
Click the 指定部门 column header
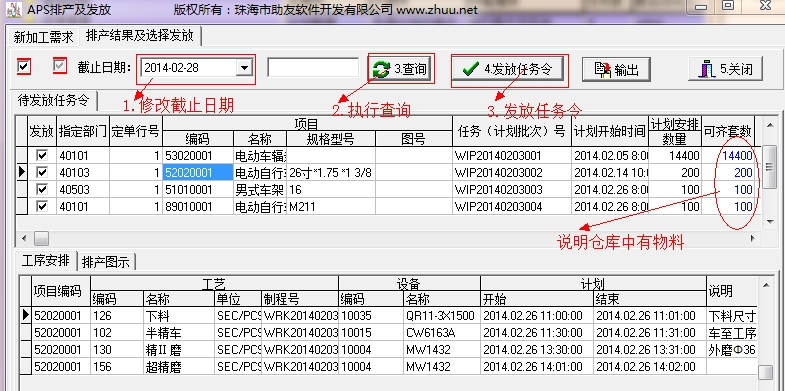click(83, 131)
